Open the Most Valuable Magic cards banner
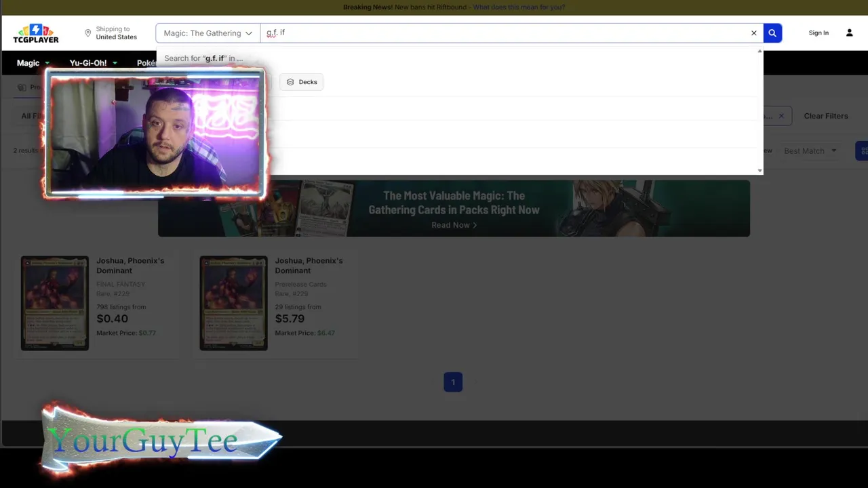 (454, 208)
